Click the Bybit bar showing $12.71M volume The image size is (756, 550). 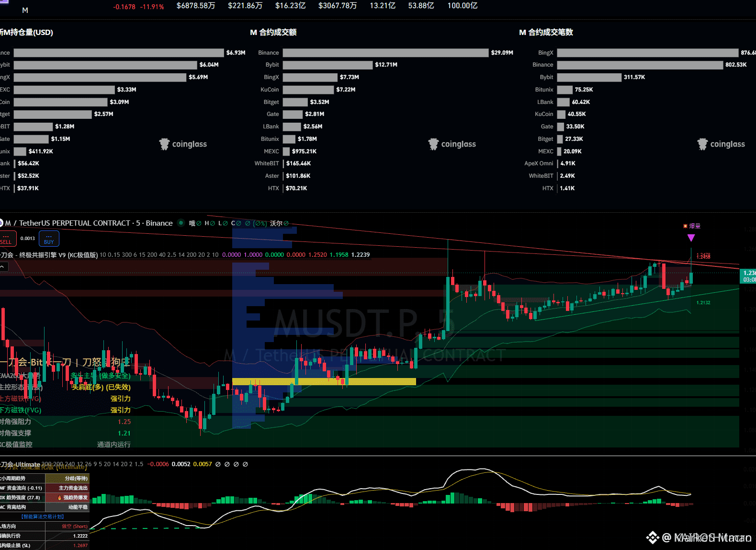click(x=327, y=65)
